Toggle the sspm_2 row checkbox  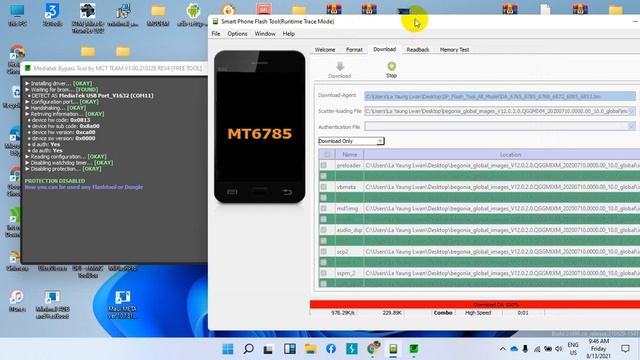(324, 273)
